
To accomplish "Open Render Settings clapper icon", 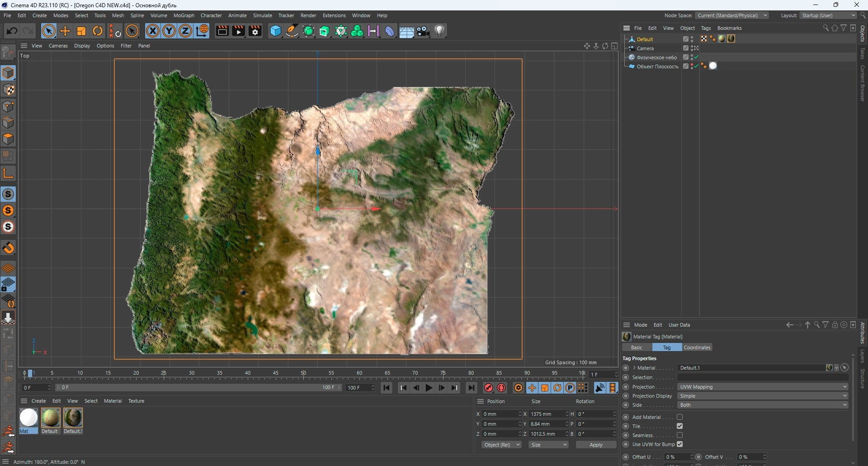I will 255,31.
